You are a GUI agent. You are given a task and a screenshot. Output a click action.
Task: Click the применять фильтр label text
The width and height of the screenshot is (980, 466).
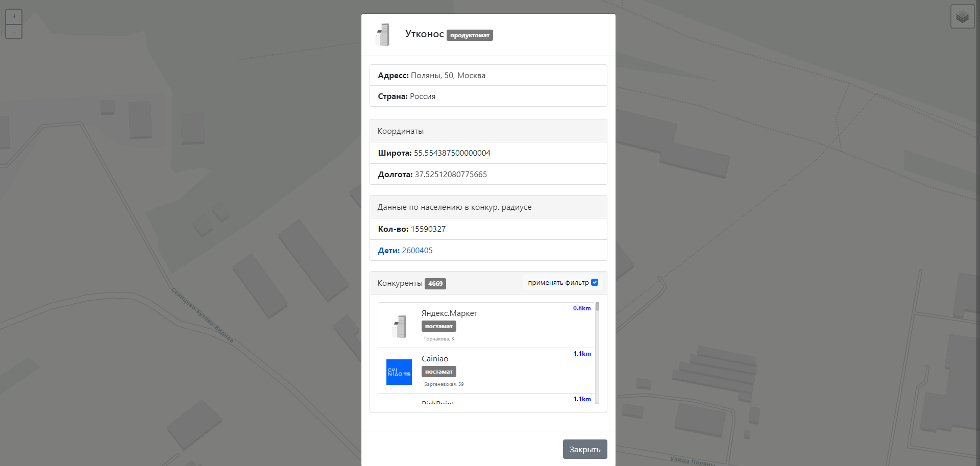tap(558, 282)
